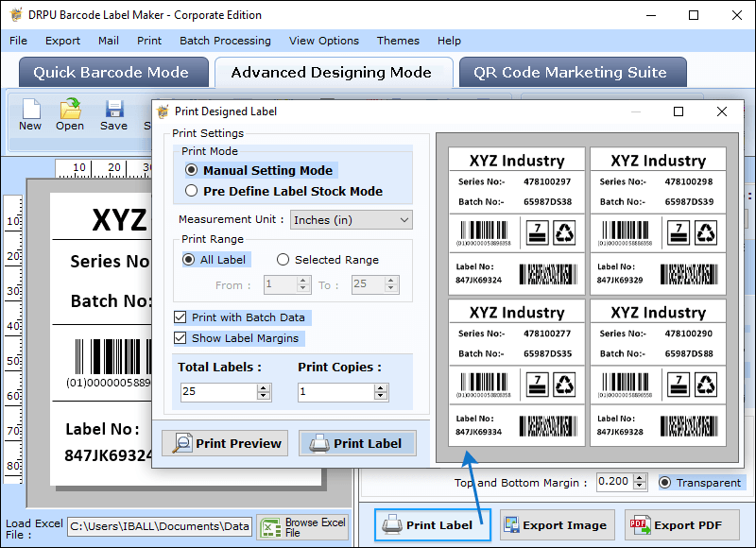Select the Transparent radio option
Viewport: 756px width, 548px height.
click(x=665, y=483)
